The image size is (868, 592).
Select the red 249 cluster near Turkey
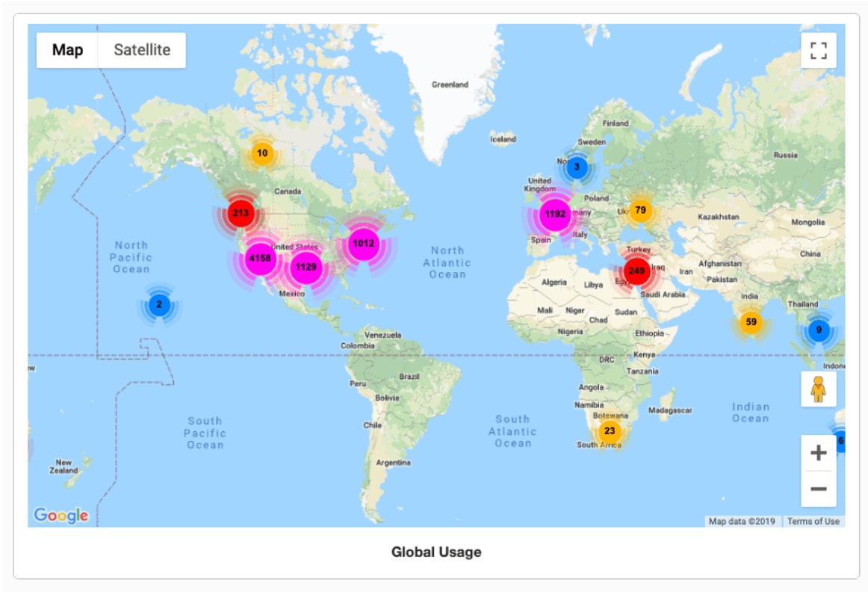click(636, 271)
